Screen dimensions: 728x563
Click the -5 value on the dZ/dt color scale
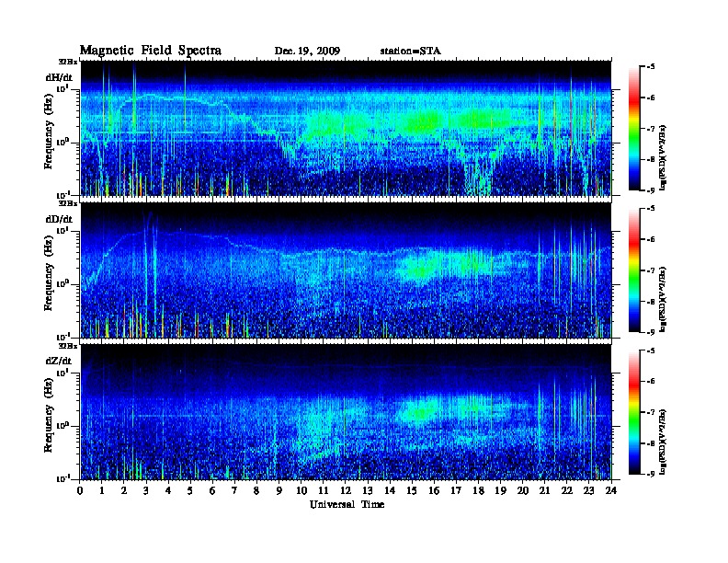pos(651,350)
